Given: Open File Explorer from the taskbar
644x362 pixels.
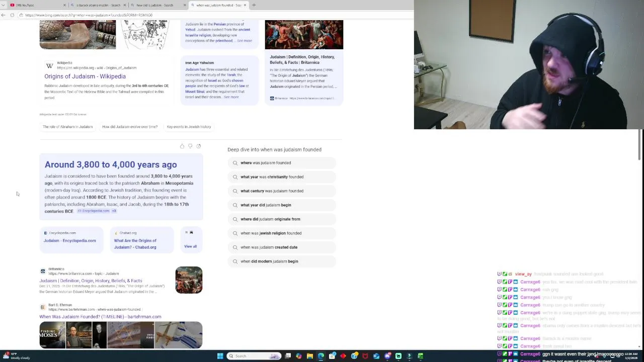Looking at the screenshot, I should [x=310, y=356].
